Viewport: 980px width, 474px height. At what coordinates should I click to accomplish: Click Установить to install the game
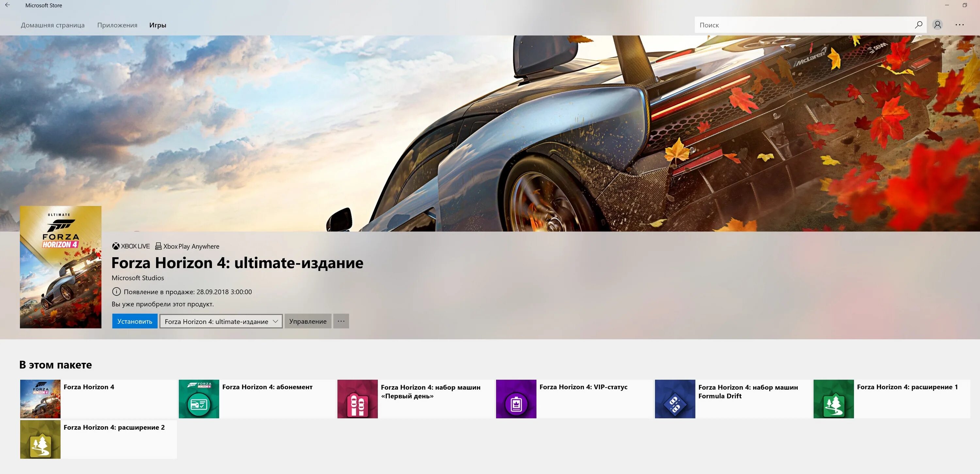(134, 321)
